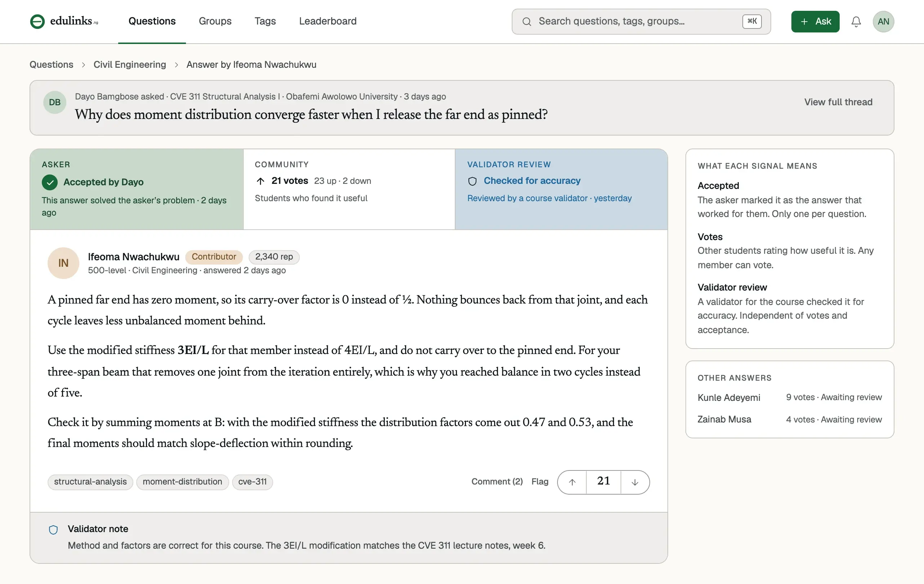Click the Validator note heading
Screen dimensions: 924x584
(x=98, y=529)
